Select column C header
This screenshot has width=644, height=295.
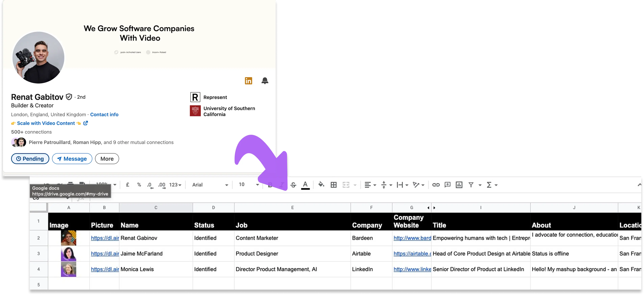(x=156, y=208)
